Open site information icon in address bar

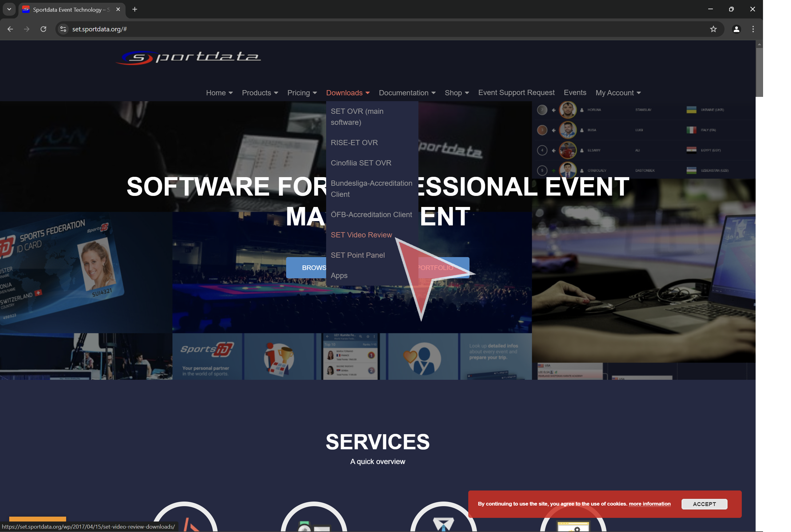63,29
